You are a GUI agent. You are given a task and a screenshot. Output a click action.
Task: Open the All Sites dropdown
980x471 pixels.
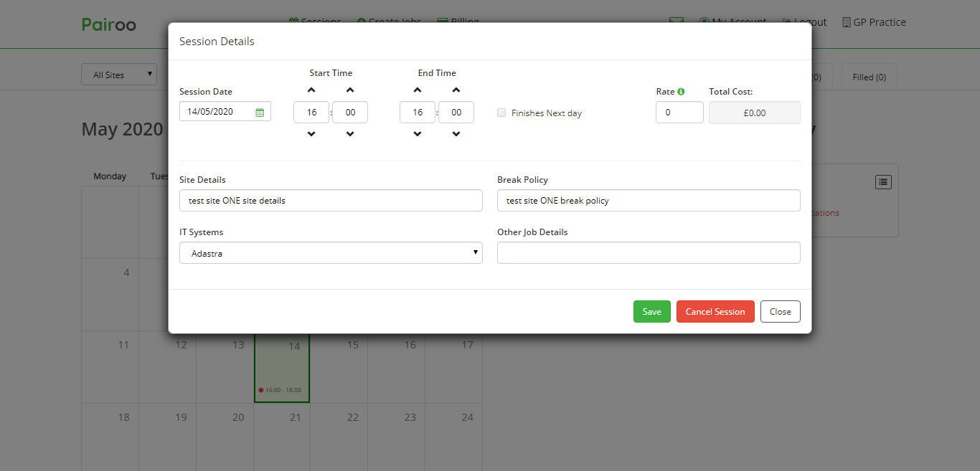pos(119,75)
